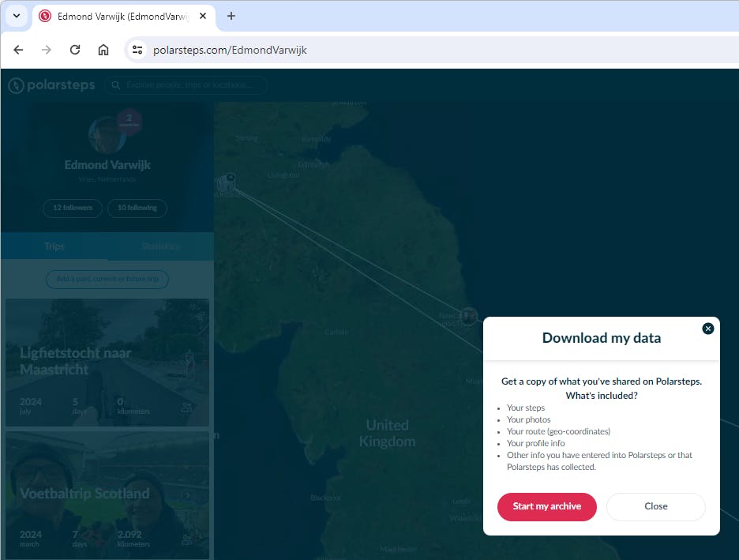Open a new tab with plus icon
The height and width of the screenshot is (560, 739).
tap(231, 16)
